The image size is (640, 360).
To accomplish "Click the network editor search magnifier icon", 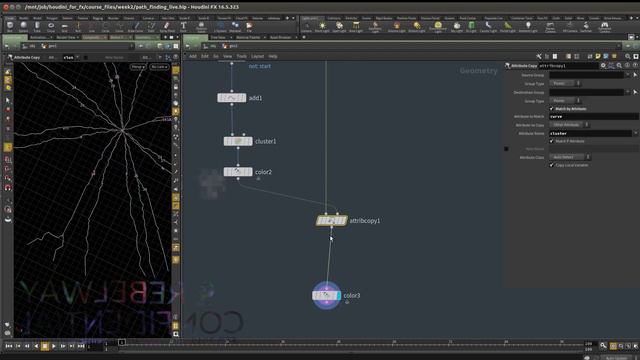I will point(628,56).
